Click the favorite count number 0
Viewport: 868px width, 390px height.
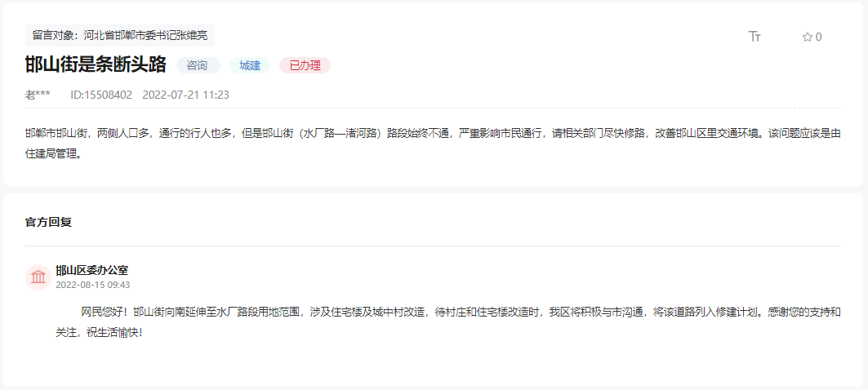(819, 37)
